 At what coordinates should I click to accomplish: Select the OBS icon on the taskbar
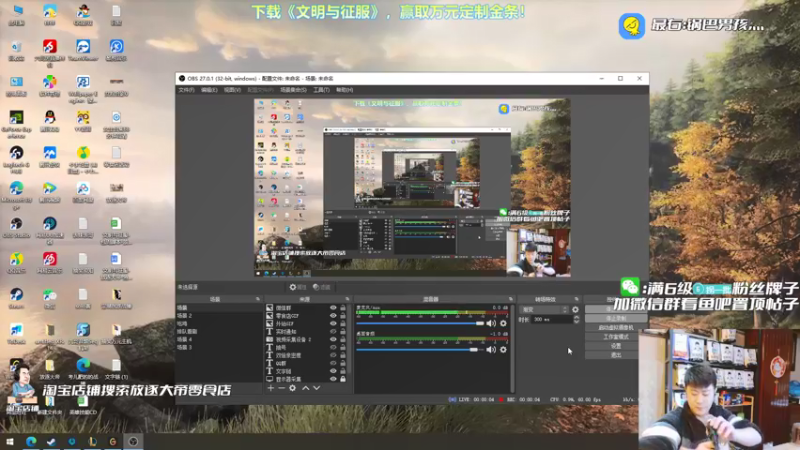pyautogui.click(x=133, y=441)
